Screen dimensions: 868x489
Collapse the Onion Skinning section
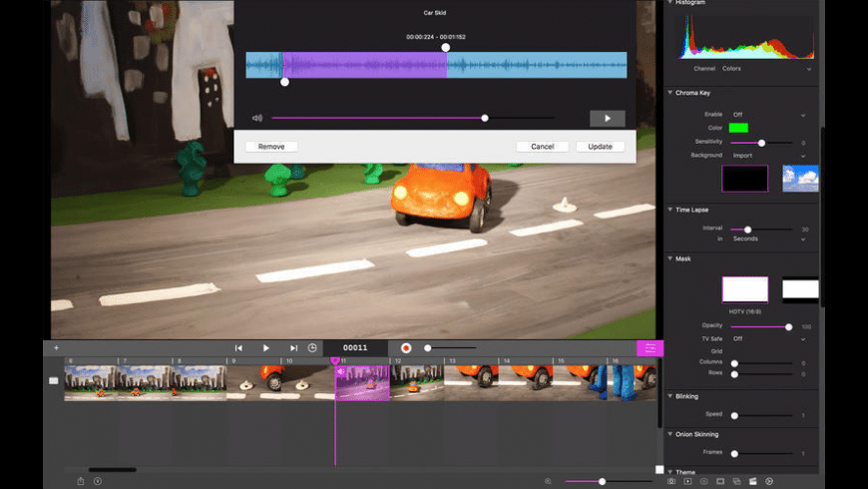coord(670,434)
